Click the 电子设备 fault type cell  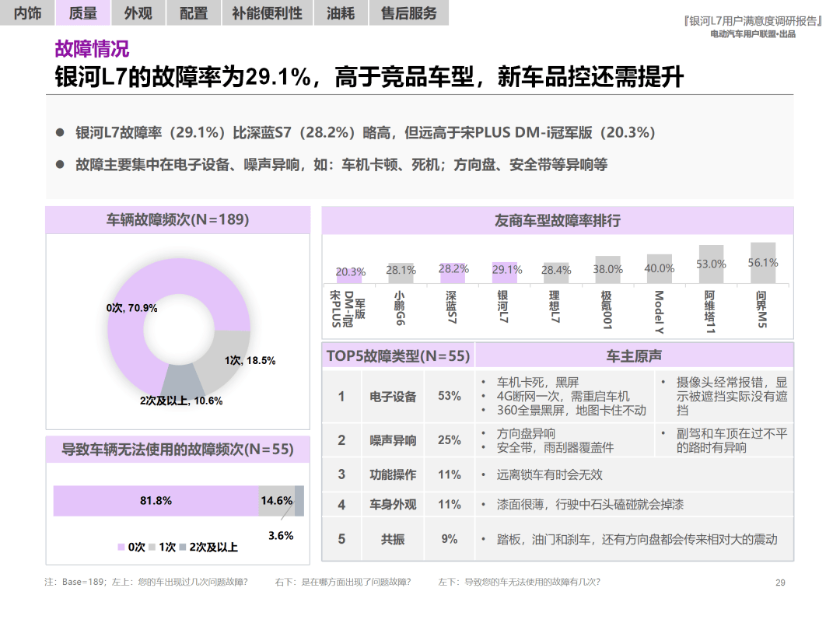coord(393,397)
